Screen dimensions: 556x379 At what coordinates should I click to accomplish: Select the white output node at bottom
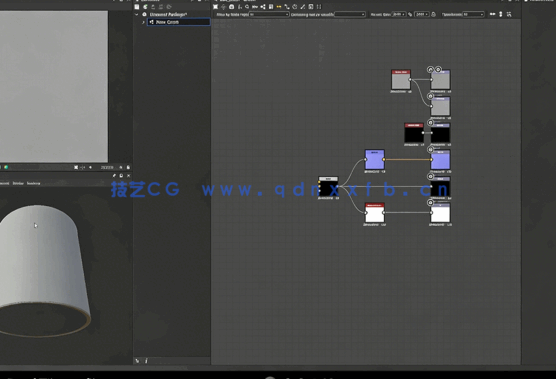click(441, 213)
